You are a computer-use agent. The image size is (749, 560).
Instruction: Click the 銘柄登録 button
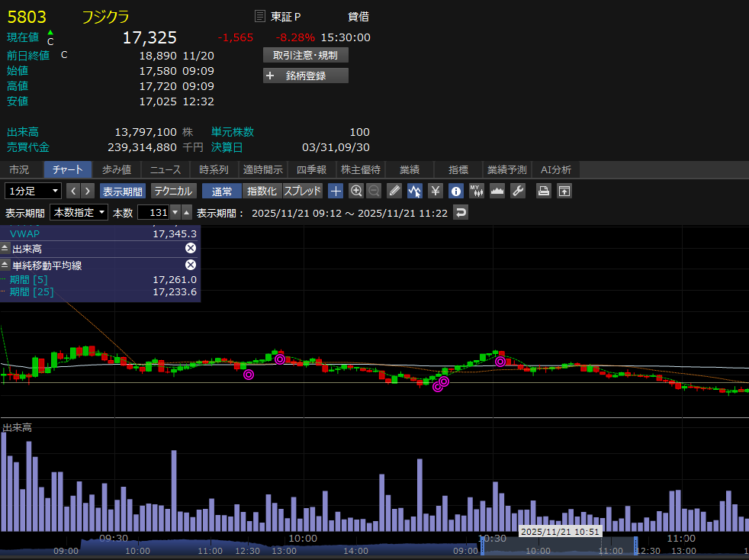[305, 76]
